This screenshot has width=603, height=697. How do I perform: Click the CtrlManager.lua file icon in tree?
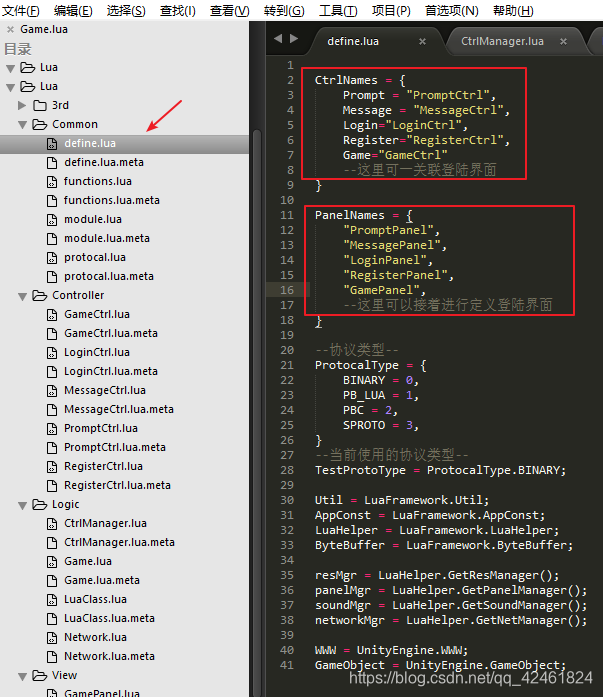(x=52, y=524)
